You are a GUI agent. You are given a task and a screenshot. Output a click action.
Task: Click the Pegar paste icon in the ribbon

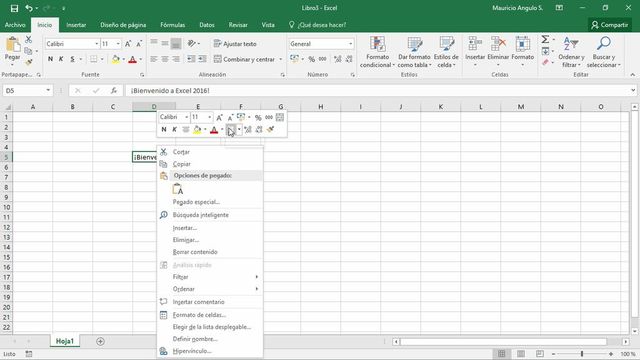tap(13, 45)
